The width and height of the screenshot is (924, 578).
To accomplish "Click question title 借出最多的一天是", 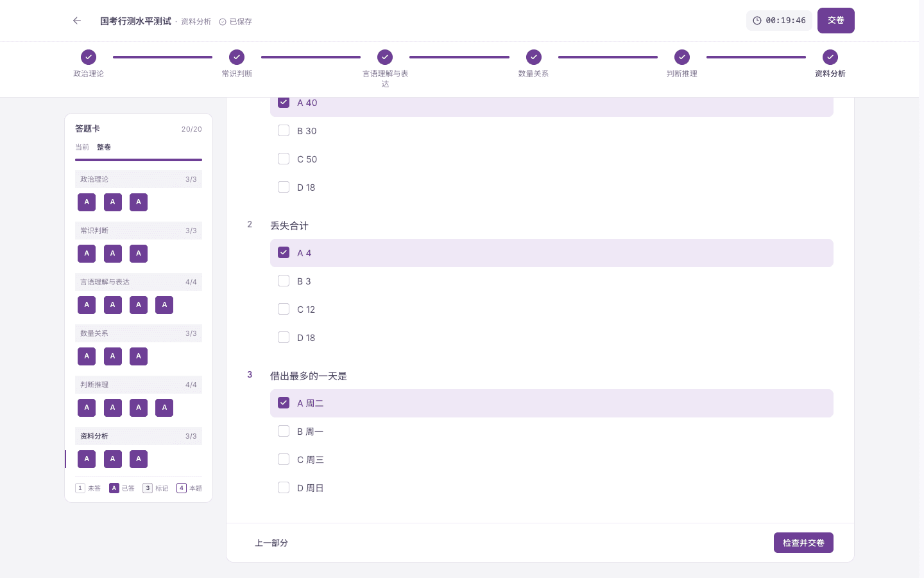I will [309, 376].
